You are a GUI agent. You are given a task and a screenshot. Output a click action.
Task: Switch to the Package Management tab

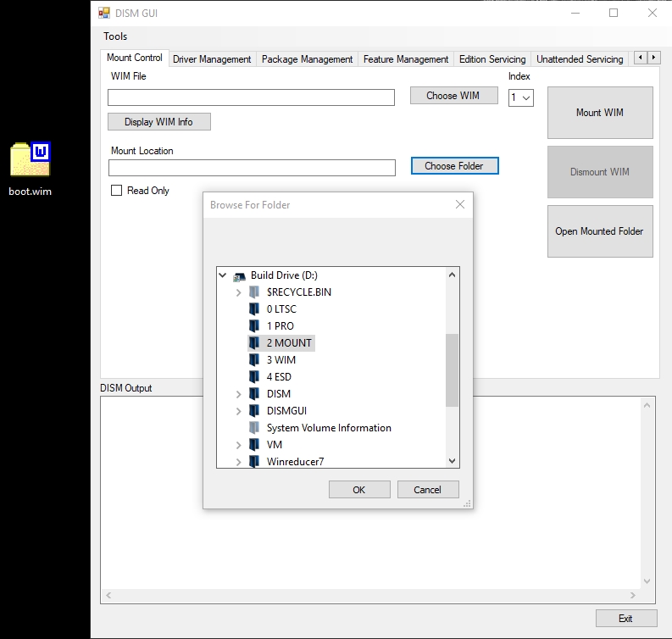coord(308,59)
